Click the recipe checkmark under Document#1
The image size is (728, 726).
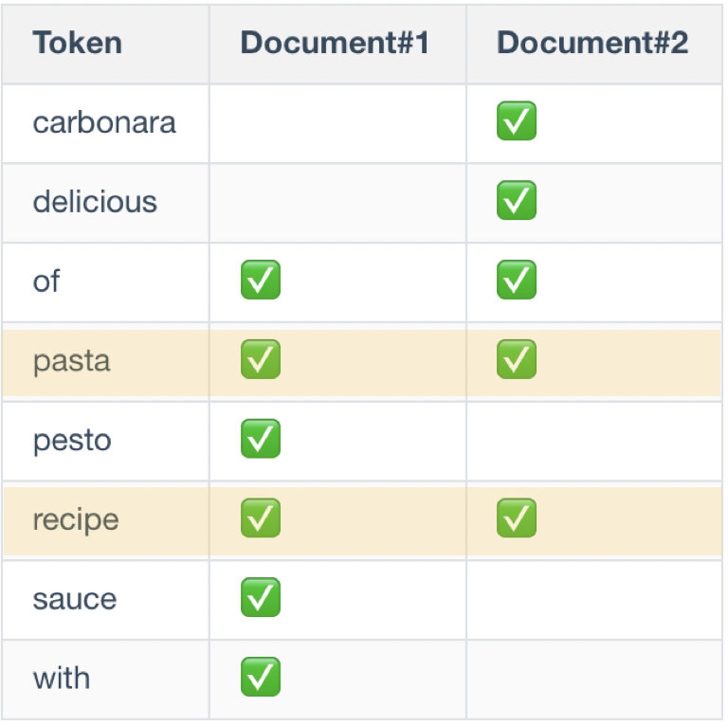point(261,519)
